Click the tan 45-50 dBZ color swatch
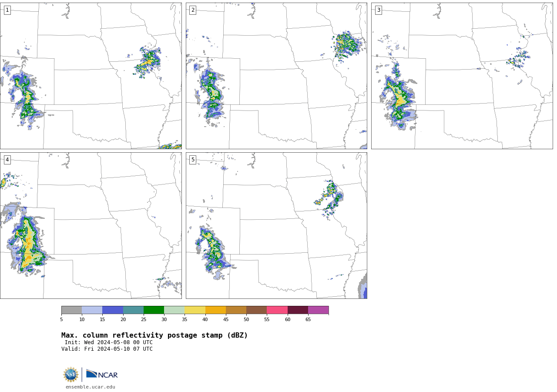The image size is (557, 392). pos(236,310)
